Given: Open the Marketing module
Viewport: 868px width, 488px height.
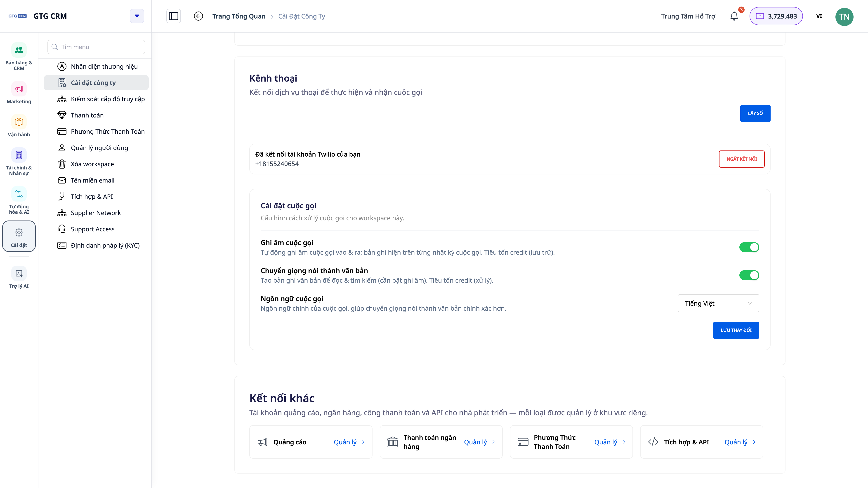Looking at the screenshot, I should pos(19,93).
